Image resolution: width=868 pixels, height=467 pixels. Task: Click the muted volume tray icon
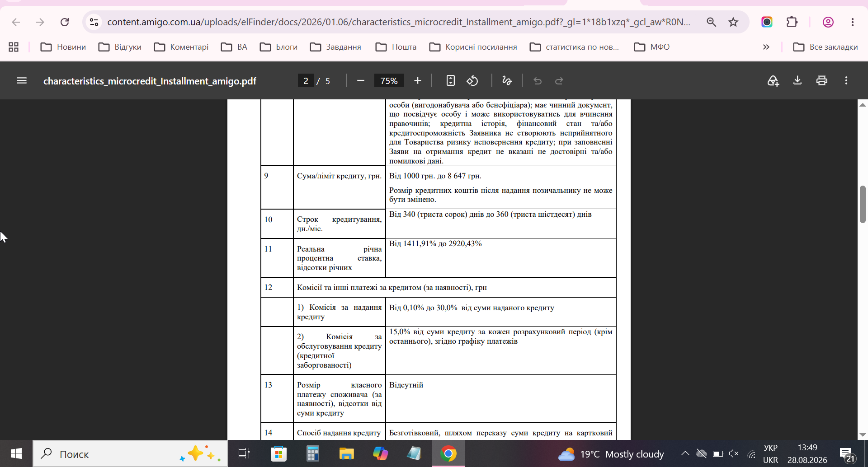coord(734,453)
